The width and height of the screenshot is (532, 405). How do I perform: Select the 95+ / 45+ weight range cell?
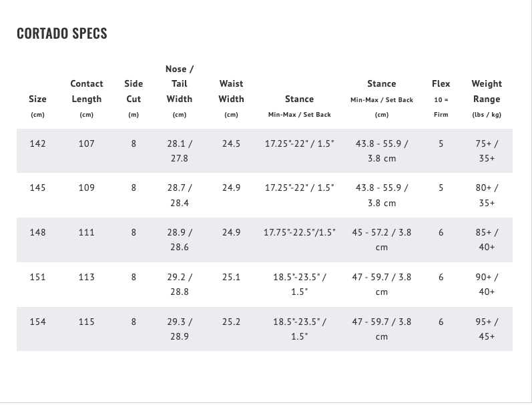(487, 329)
